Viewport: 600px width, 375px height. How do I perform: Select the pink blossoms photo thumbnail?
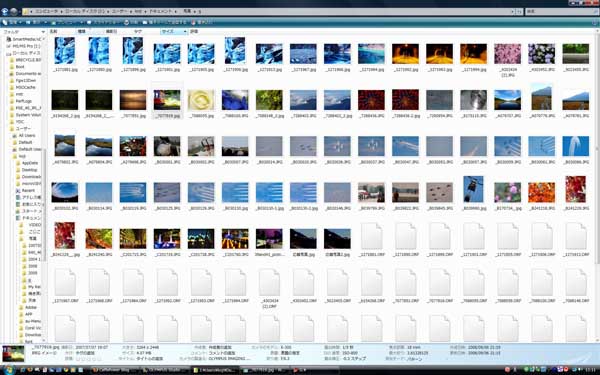coord(507,54)
